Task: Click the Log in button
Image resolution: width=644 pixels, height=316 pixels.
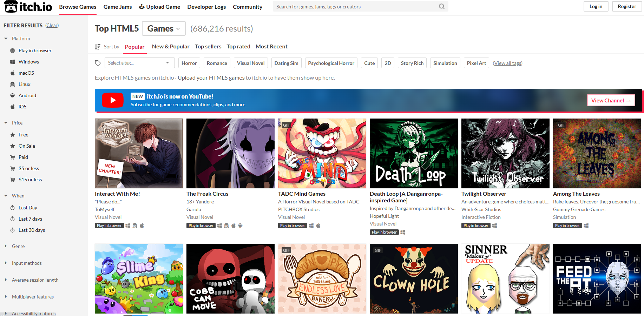Action: tap(596, 6)
